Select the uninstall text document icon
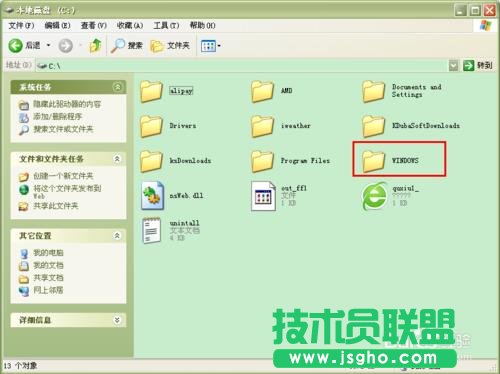Screen dimensions: 500x374 click(x=152, y=231)
